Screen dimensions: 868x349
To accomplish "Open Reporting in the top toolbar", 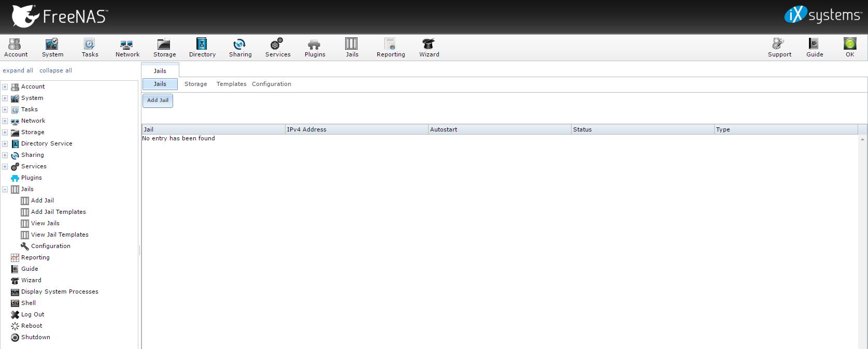I will coord(391,48).
